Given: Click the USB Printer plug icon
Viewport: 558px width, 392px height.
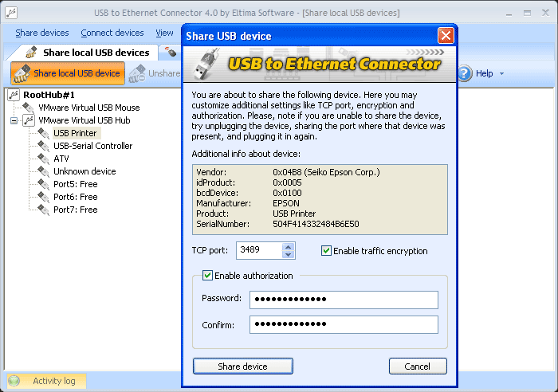Looking at the screenshot, I should [43, 133].
